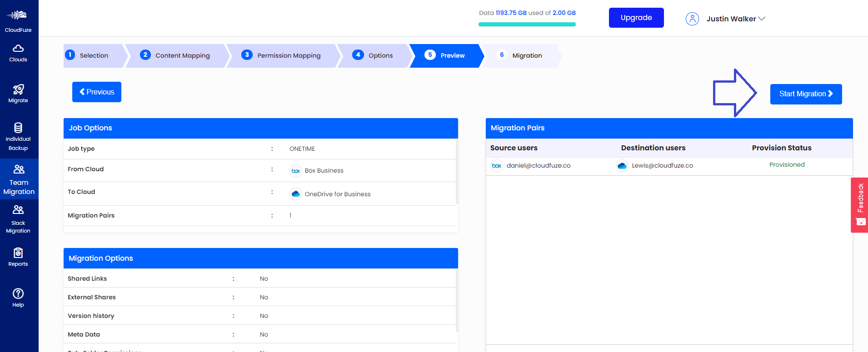
Task: Click the ONETIME job type value
Action: point(302,149)
